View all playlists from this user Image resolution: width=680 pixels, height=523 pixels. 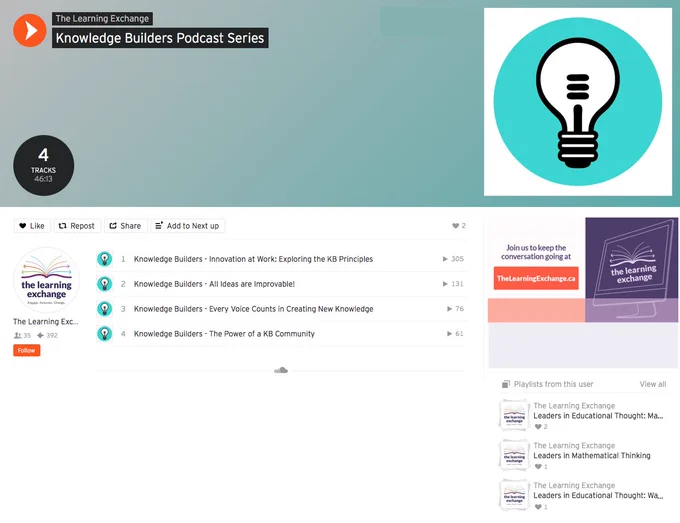[653, 384]
